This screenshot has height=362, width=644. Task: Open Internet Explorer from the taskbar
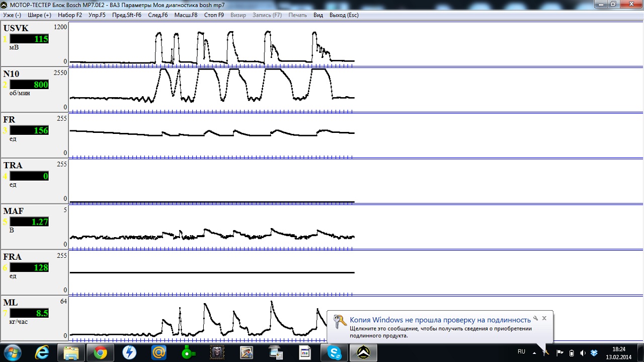pyautogui.click(x=42, y=352)
